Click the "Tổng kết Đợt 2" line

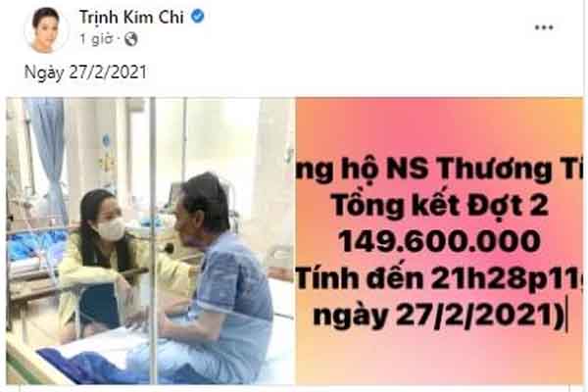[x=439, y=206]
